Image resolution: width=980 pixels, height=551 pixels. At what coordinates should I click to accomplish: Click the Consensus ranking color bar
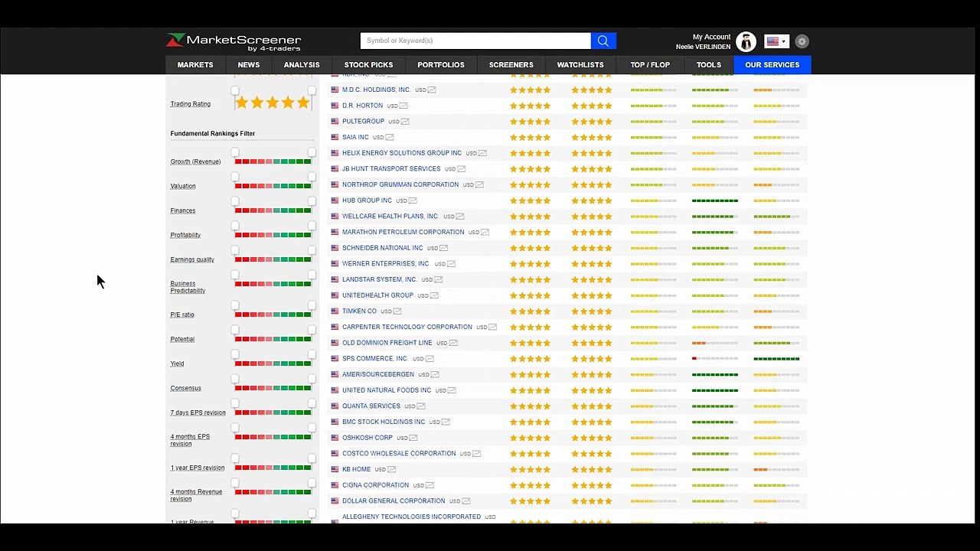pos(273,388)
